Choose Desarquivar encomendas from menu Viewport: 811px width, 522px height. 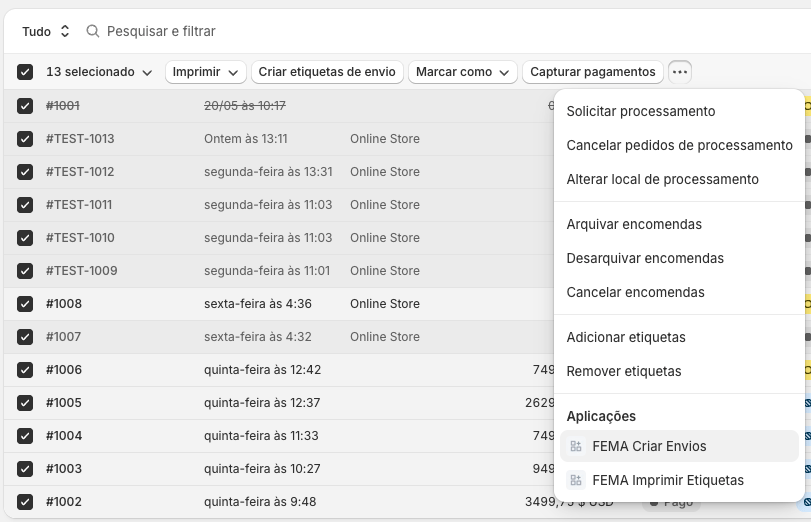point(679,258)
